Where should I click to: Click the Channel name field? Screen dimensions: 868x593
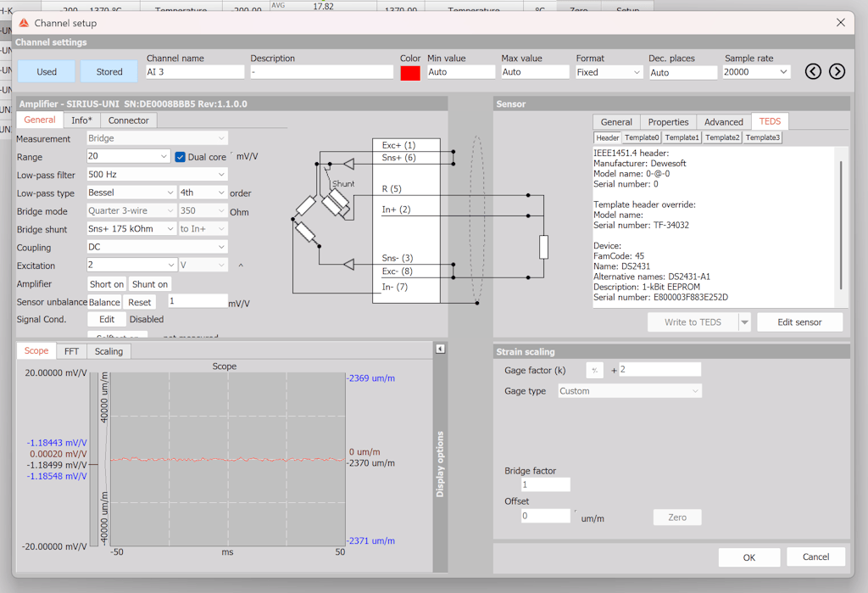pos(195,72)
